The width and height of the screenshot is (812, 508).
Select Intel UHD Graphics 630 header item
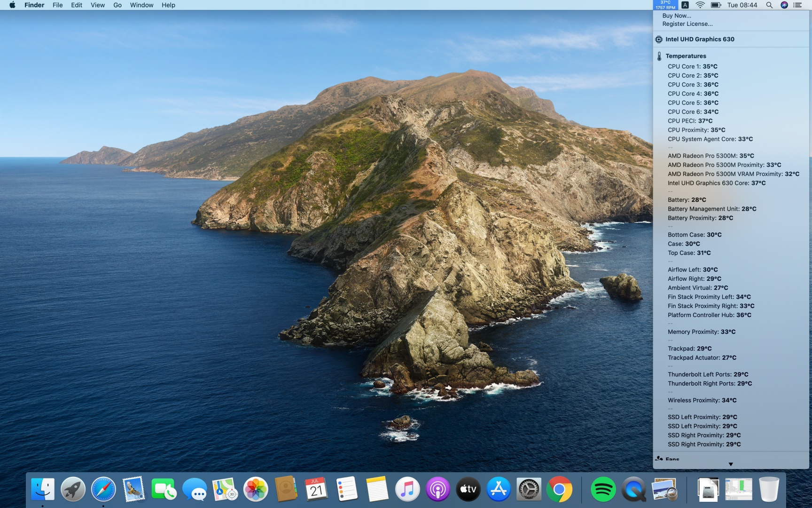(699, 40)
